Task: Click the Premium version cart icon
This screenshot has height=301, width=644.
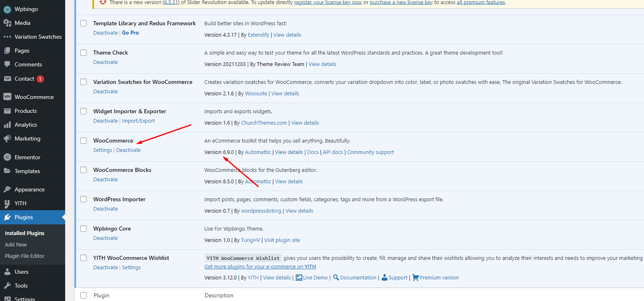Action: (415, 277)
